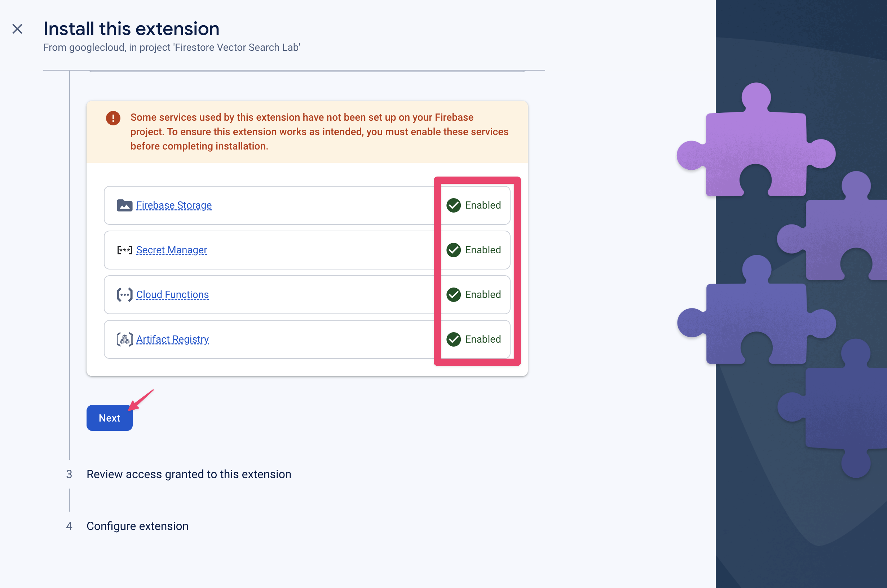
Task: Toggle the Cloud Functions enabled status
Action: [x=474, y=294]
